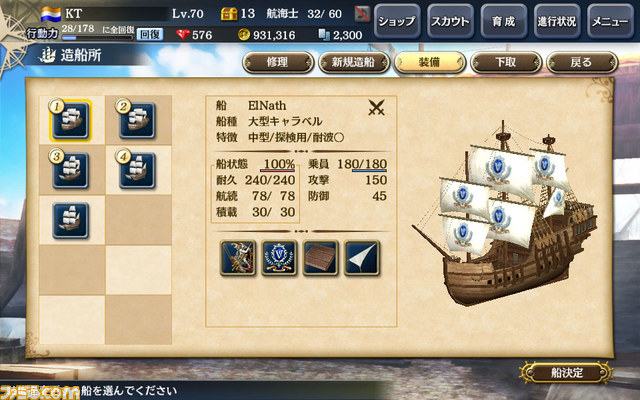
Task: Open the white sail equipment slot
Action: (x=362, y=258)
